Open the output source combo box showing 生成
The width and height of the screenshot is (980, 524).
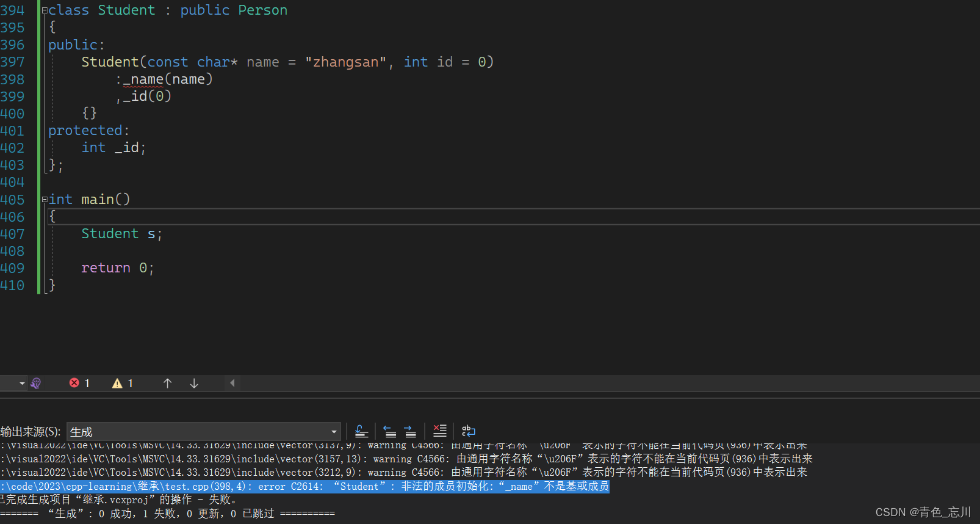pos(204,432)
